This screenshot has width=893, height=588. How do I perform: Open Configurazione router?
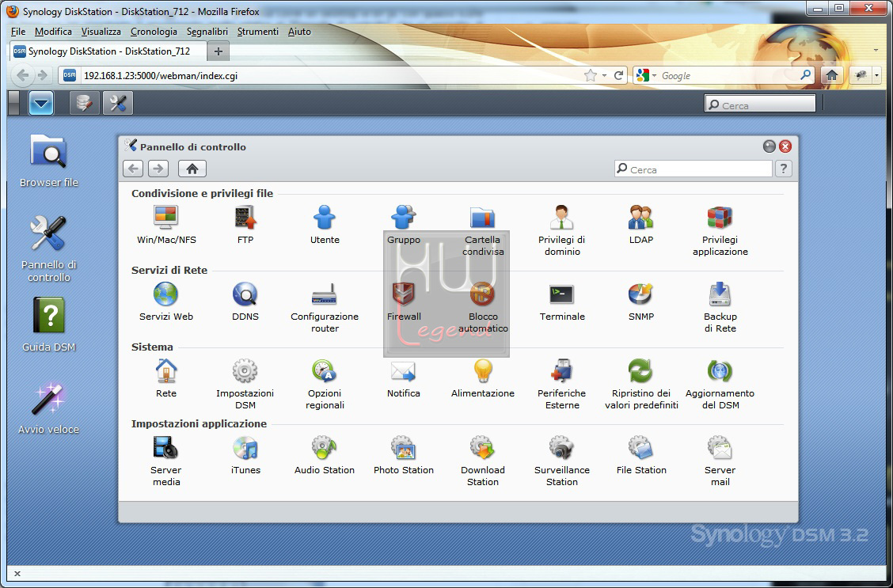click(x=325, y=307)
